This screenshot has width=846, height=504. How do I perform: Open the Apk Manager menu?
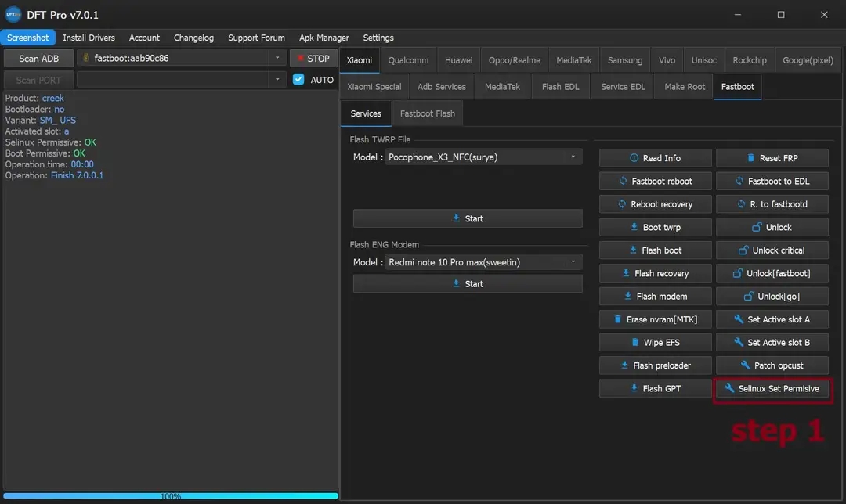pos(324,38)
